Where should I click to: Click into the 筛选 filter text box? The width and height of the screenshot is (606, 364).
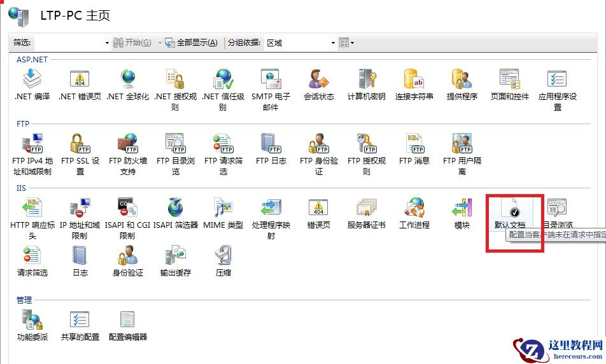click(x=69, y=43)
